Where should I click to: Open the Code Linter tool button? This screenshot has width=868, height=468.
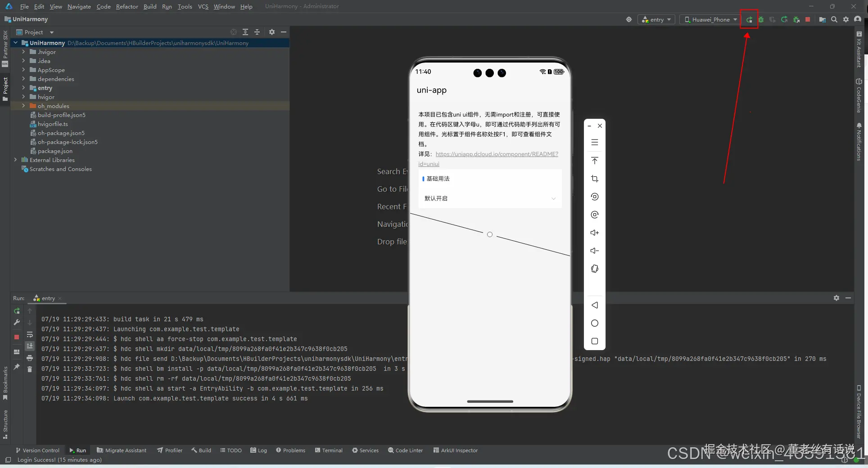(x=405, y=450)
